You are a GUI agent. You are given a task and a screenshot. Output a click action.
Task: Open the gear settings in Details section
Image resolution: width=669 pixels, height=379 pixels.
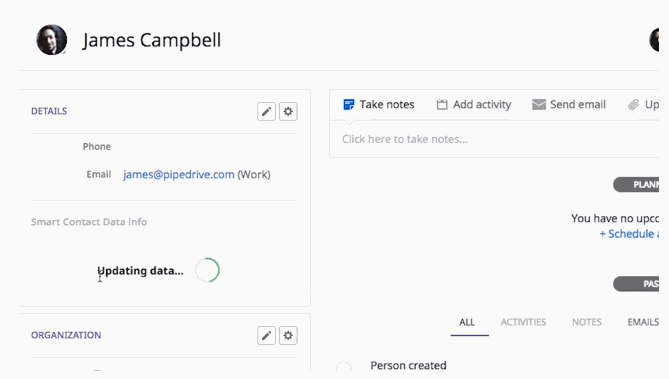click(288, 112)
